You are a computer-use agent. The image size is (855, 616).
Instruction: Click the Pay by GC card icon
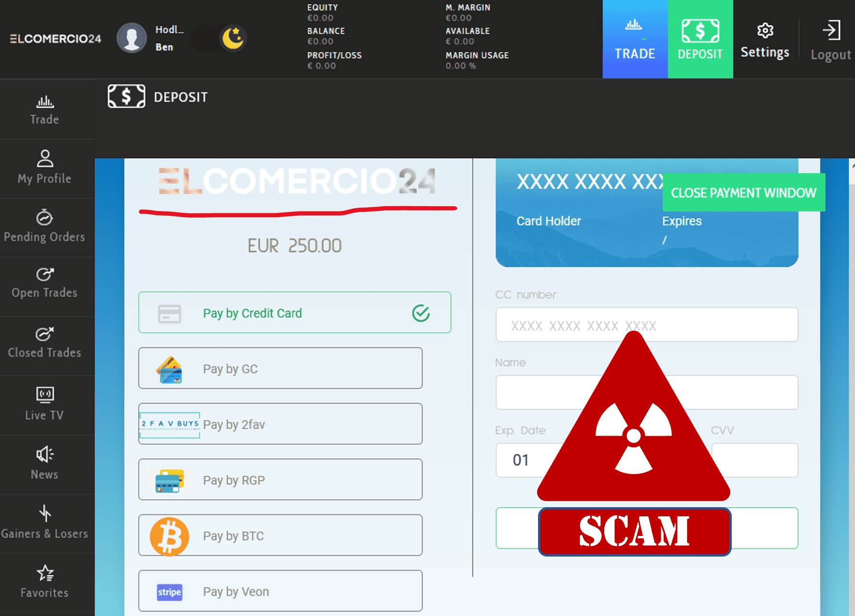pyautogui.click(x=169, y=370)
